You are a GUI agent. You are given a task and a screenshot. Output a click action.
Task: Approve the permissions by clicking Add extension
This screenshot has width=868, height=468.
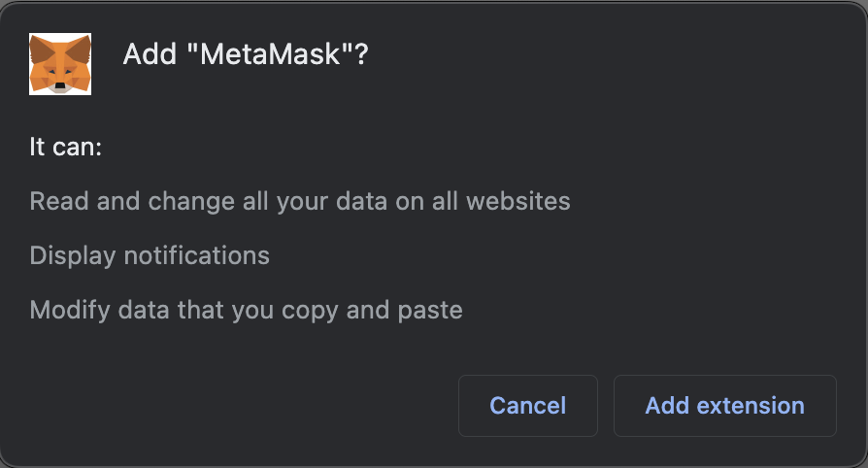click(x=724, y=406)
